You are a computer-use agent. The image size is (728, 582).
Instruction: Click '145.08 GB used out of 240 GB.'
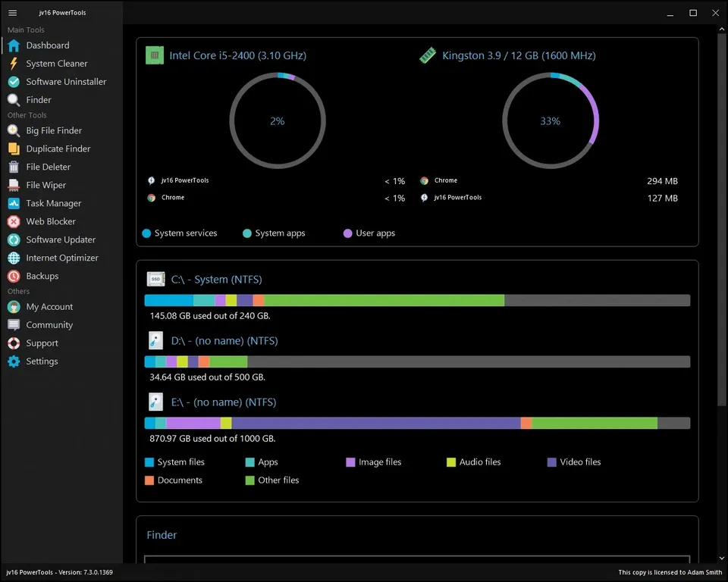click(x=210, y=315)
